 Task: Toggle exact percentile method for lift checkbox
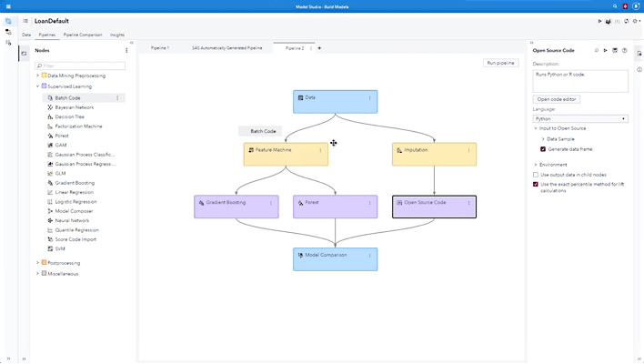coord(536,185)
